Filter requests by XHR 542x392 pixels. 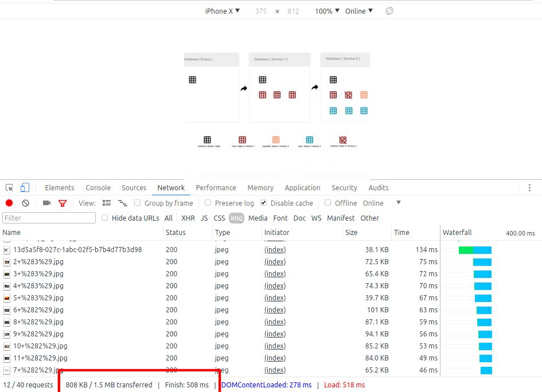[188, 218]
